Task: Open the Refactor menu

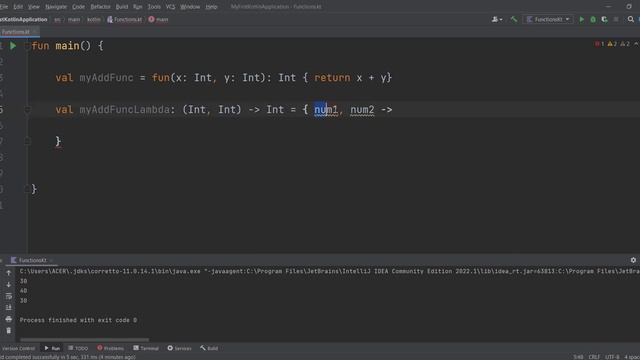Action: 100,7
